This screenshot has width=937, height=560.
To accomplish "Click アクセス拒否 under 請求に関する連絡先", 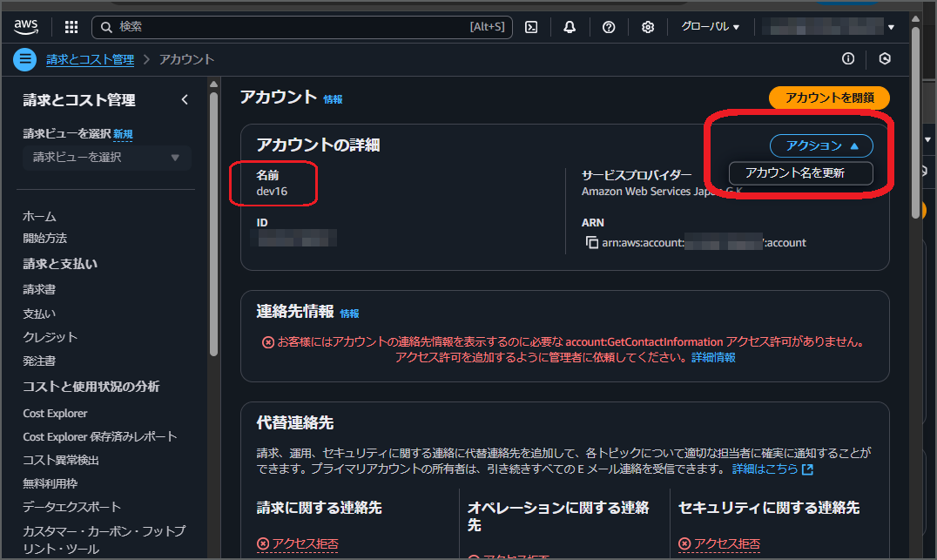I will point(298,543).
